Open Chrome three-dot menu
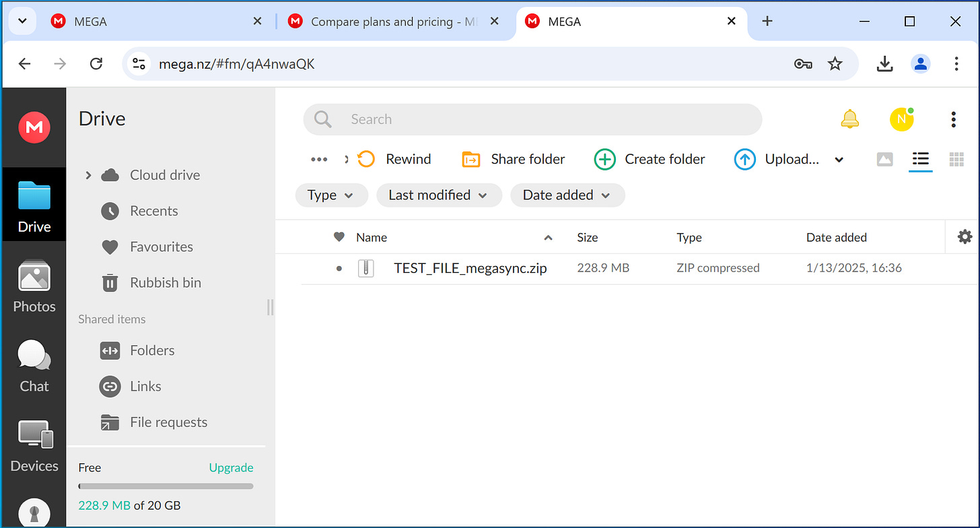 956,64
